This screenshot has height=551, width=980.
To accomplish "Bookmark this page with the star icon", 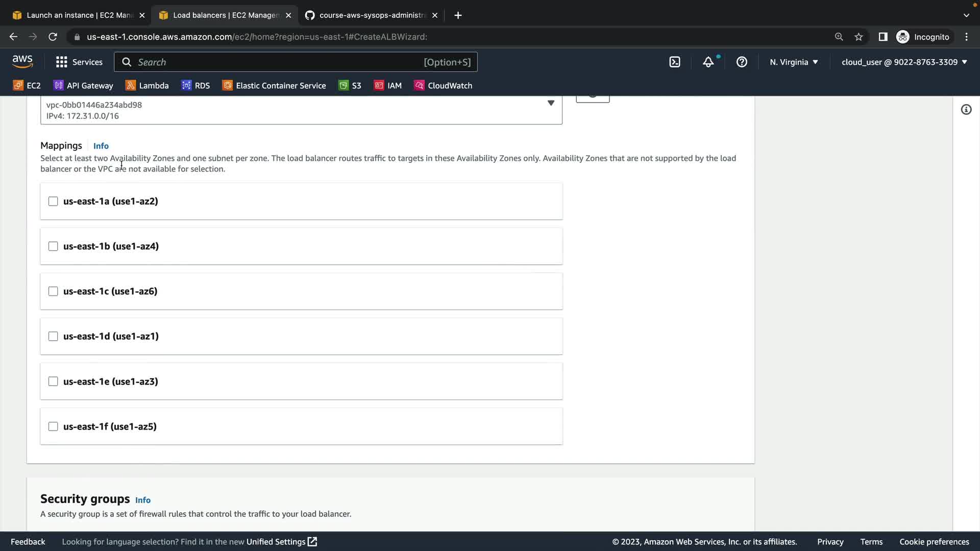I will click(859, 37).
